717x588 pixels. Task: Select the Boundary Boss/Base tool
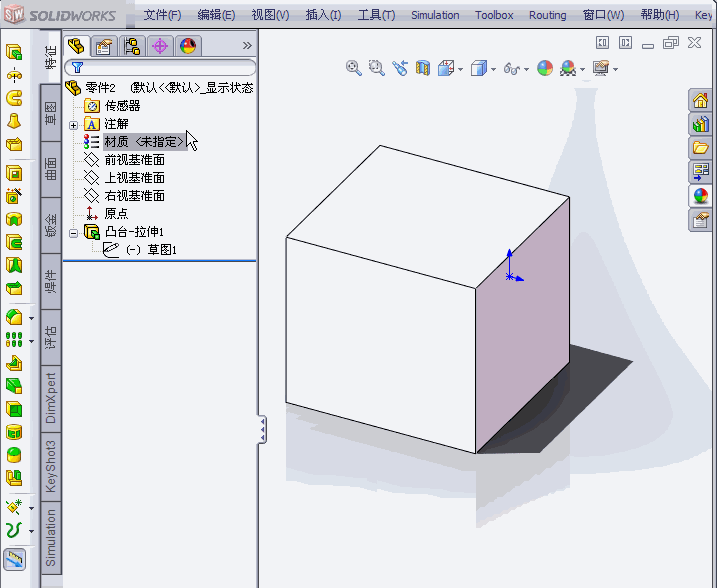(14, 144)
